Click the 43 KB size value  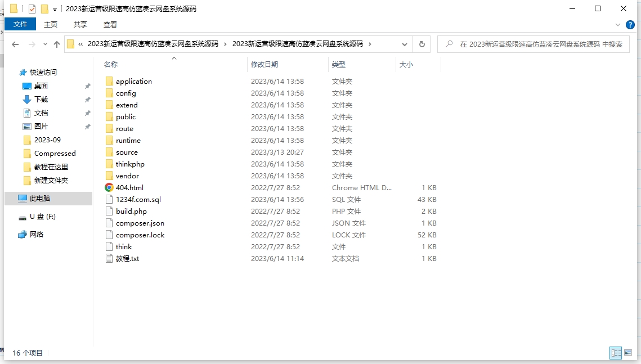pos(427,199)
